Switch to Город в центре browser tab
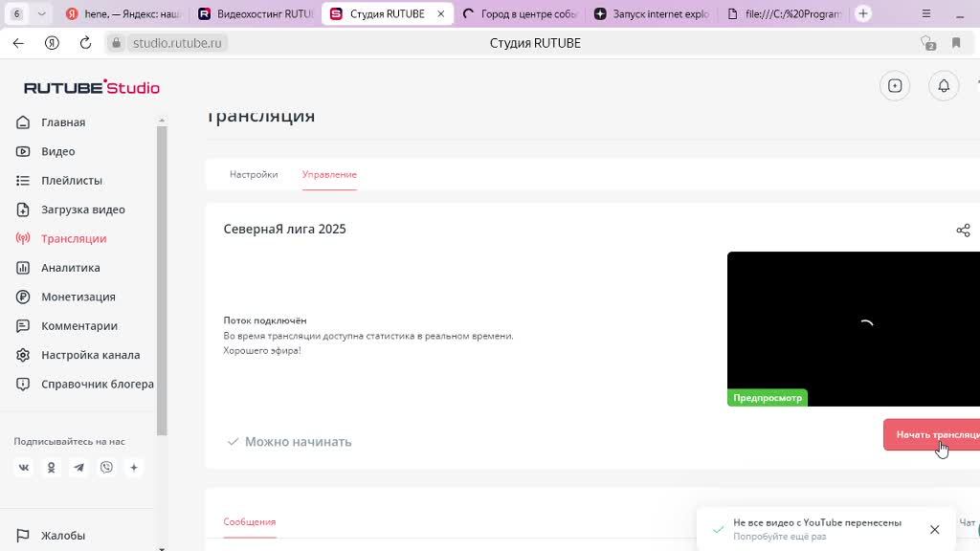The image size is (980, 551). (x=520, y=13)
